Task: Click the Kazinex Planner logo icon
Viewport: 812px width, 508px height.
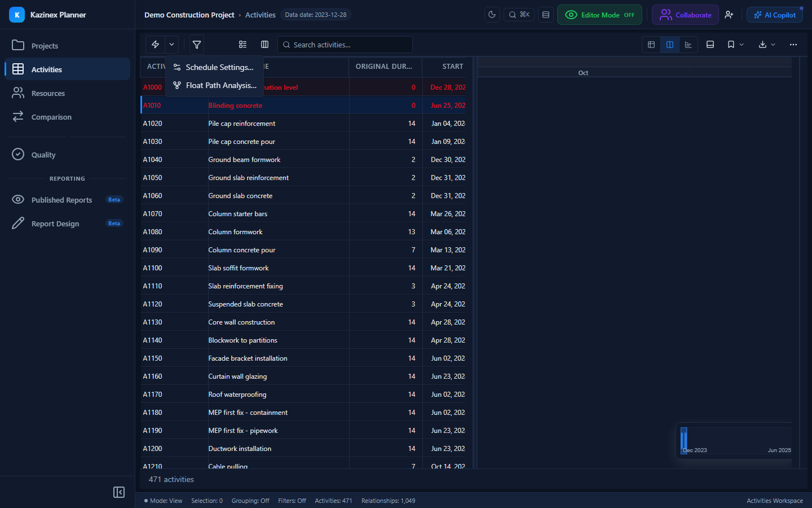Action: [17, 15]
